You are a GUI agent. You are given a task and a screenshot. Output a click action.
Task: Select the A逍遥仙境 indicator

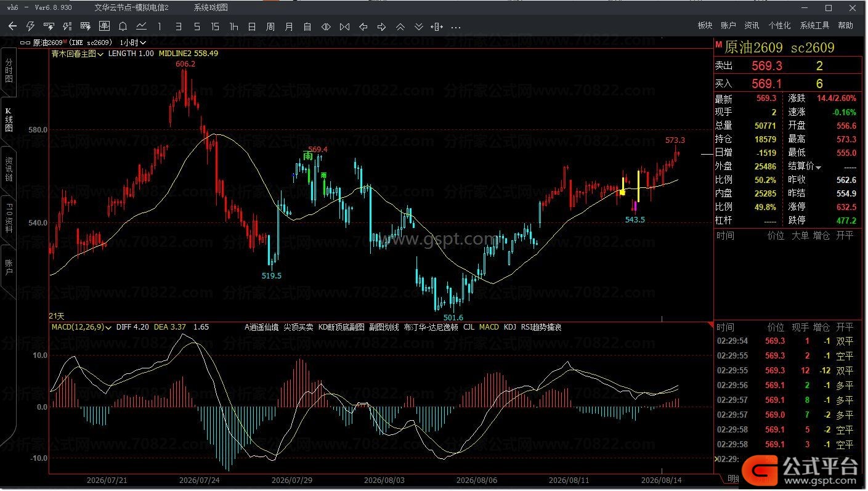pos(262,327)
